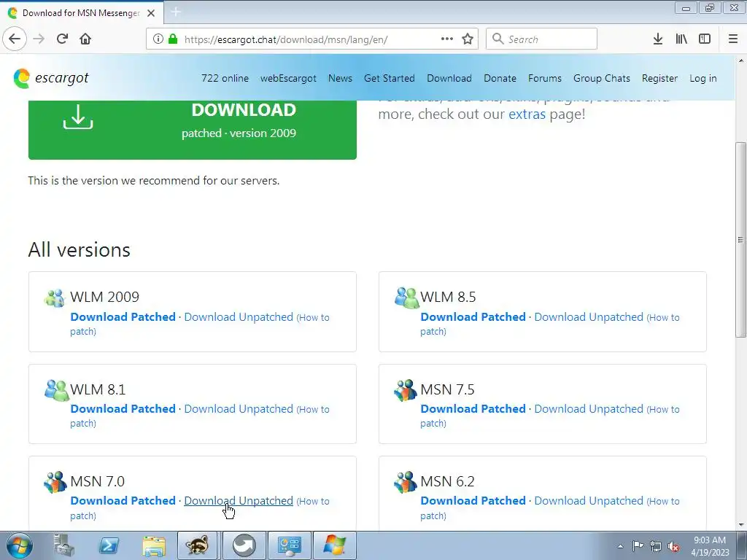Download Patched MSN 7.0
Screen dimensions: 747x560
point(123,501)
